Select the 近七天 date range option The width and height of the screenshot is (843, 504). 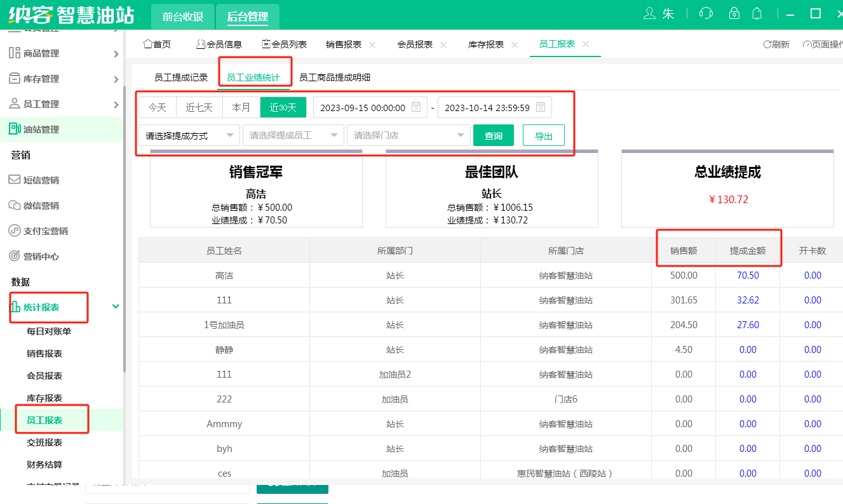199,107
